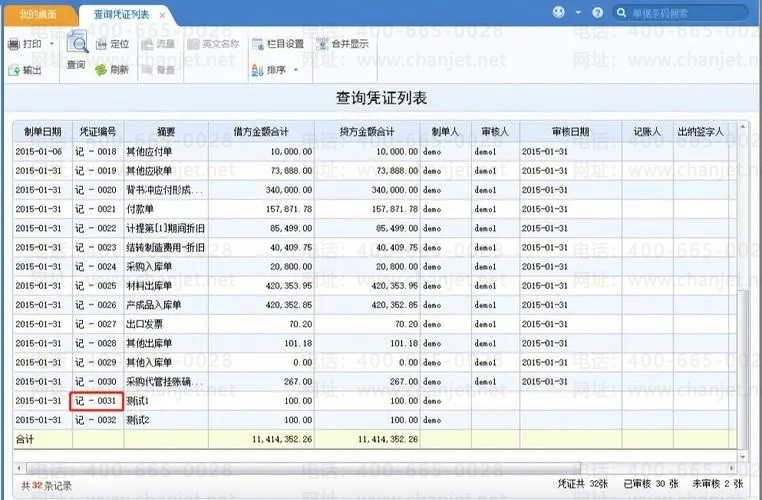This screenshot has width=762, height=500.
Task: Open dropdown arrow beside smiley icon
Action: point(578,13)
